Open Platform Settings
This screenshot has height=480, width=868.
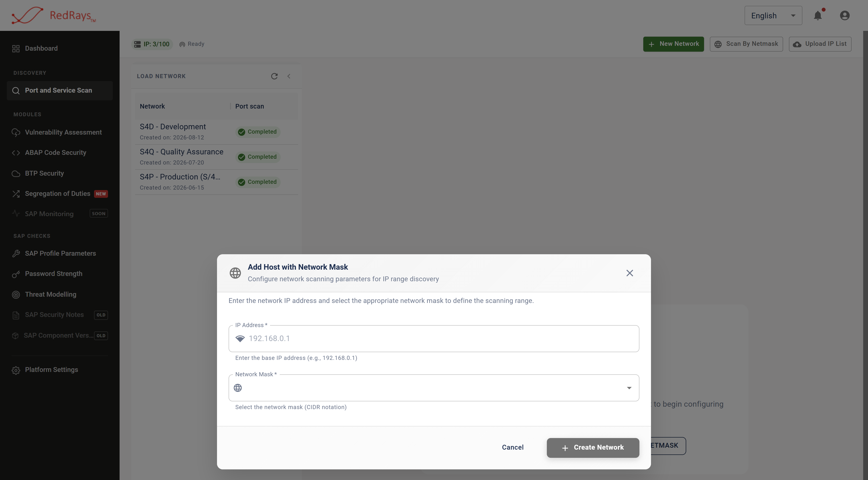coord(60,370)
